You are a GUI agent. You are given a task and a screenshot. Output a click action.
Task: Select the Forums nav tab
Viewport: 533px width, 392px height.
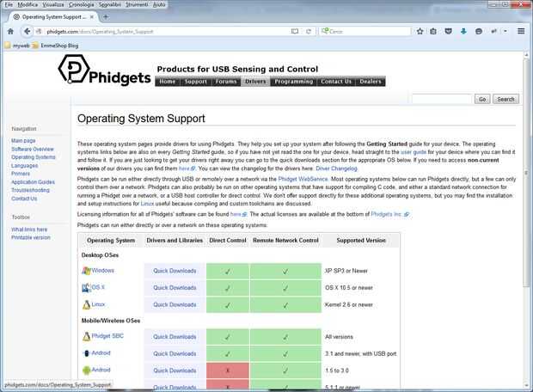[226, 82]
